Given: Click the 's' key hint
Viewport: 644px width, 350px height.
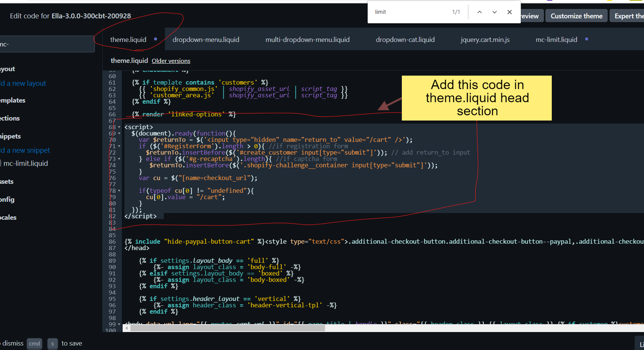Looking at the screenshot, I should click(52, 344).
